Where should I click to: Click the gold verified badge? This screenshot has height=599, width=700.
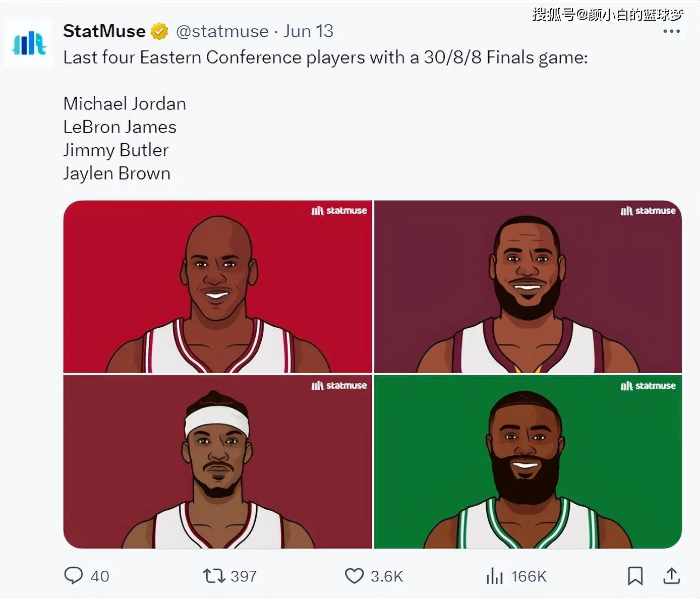[159, 31]
